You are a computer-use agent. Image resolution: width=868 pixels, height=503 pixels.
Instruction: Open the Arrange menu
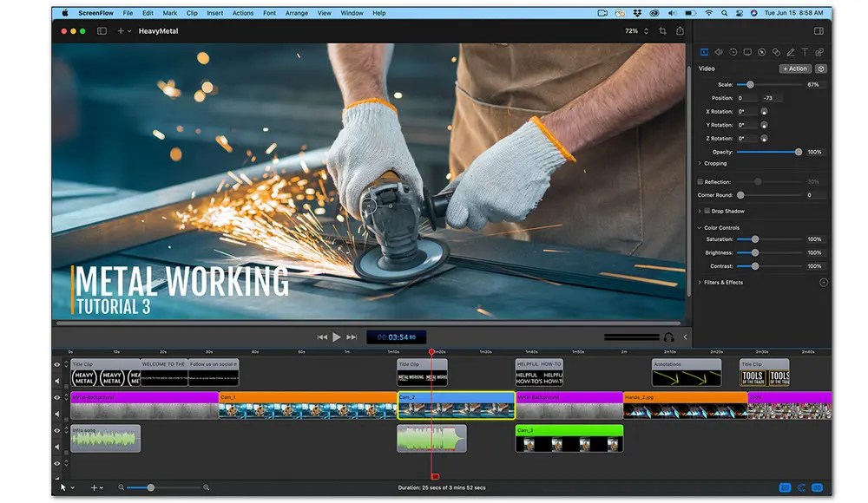pos(296,12)
